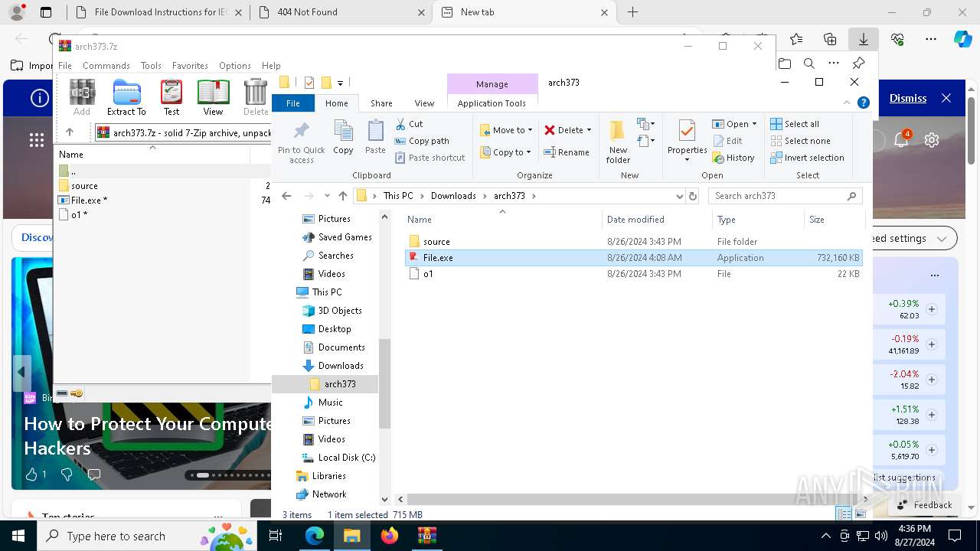Click Pin to Quick access in Explorer ribbon

point(301,142)
